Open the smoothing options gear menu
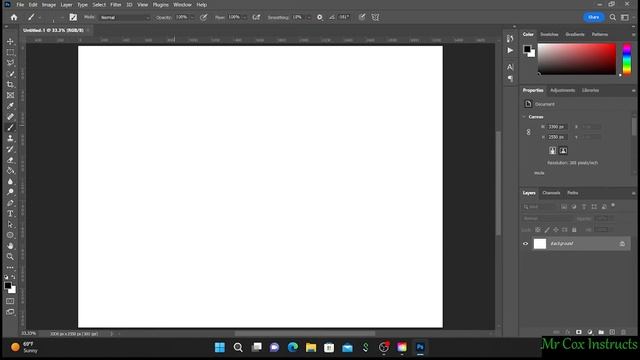This screenshot has height=360, width=640. (x=320, y=17)
